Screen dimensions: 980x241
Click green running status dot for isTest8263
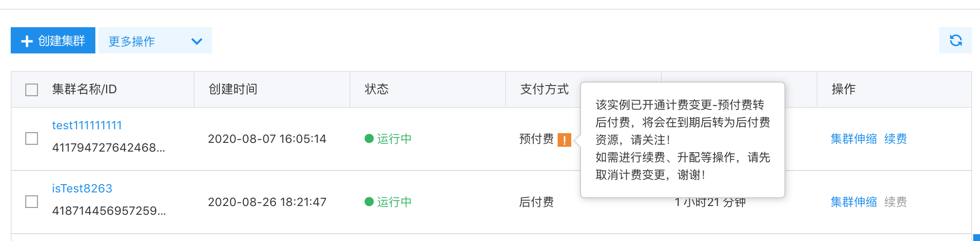pos(369,202)
